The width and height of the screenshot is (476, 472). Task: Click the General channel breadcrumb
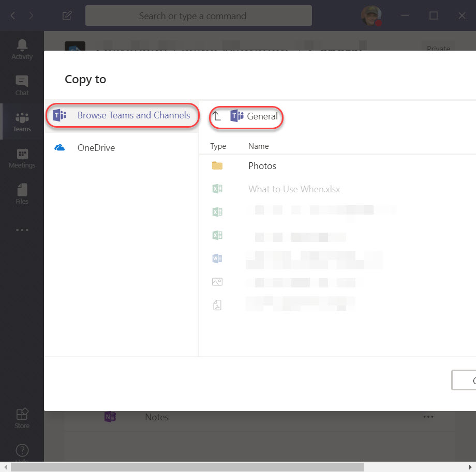pos(262,116)
